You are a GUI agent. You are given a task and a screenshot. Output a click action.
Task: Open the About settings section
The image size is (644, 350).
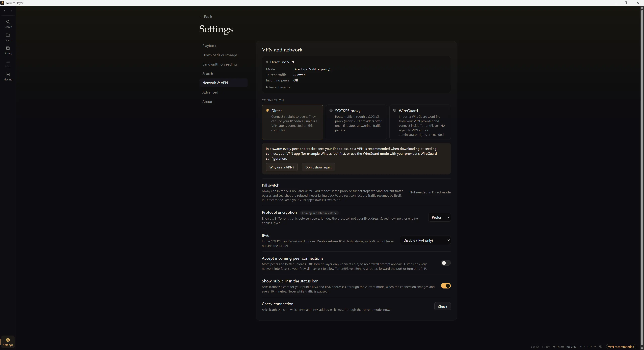(223, 102)
